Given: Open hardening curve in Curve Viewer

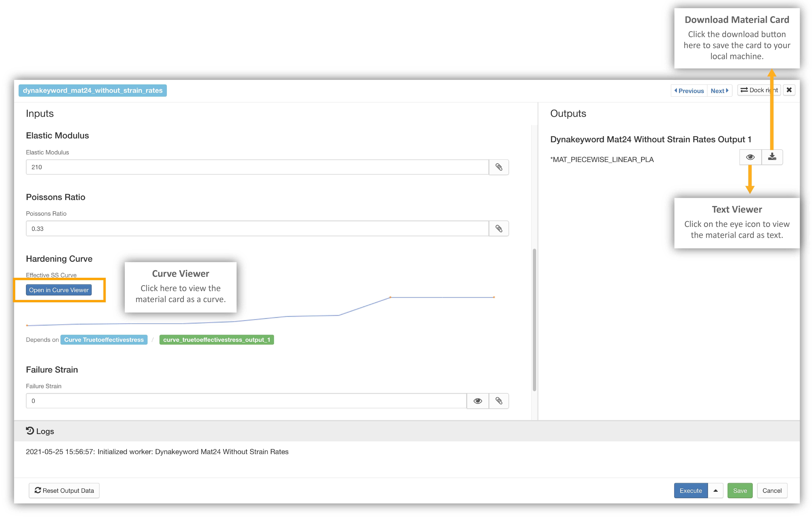Looking at the screenshot, I should pos(59,290).
